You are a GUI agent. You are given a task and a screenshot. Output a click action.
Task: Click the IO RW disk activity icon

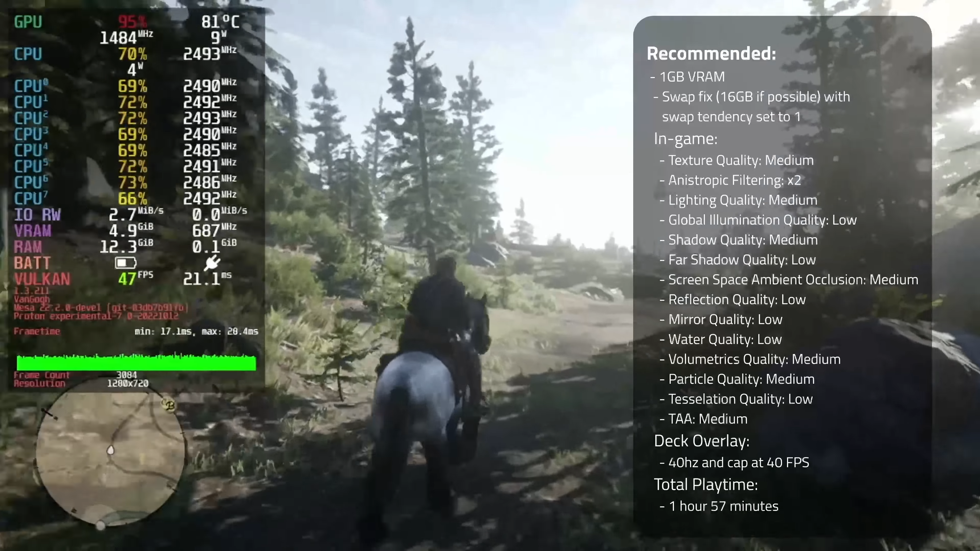37,214
